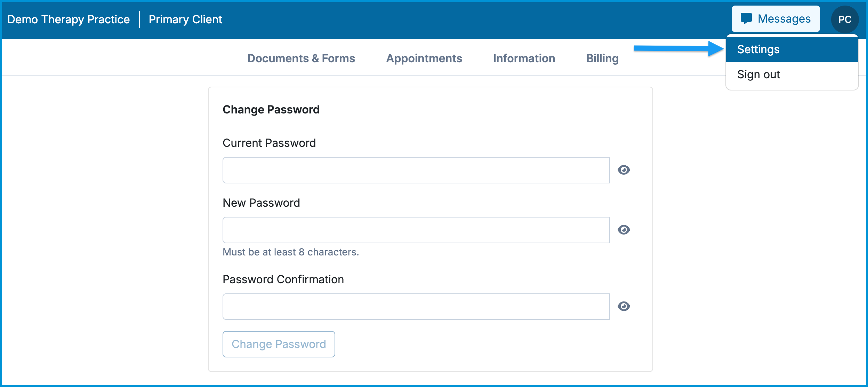
Task: Click the eye icon beside Password Confirmation
Action: (x=624, y=306)
